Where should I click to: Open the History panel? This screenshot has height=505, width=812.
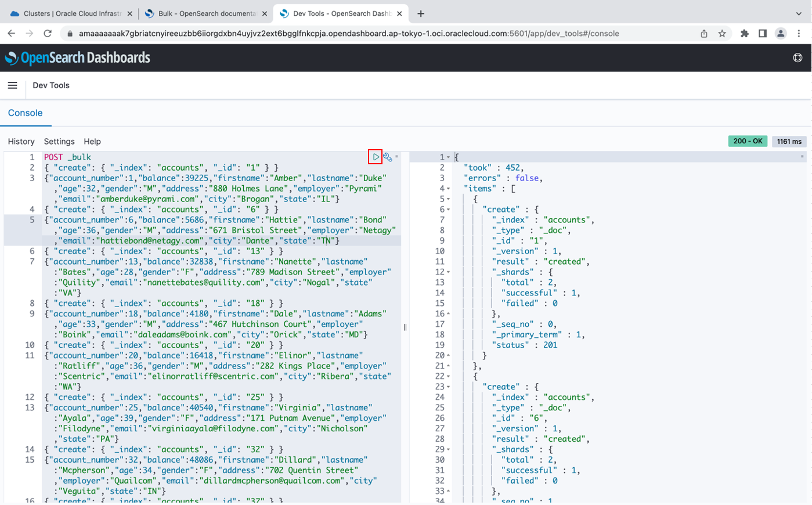coord(21,142)
